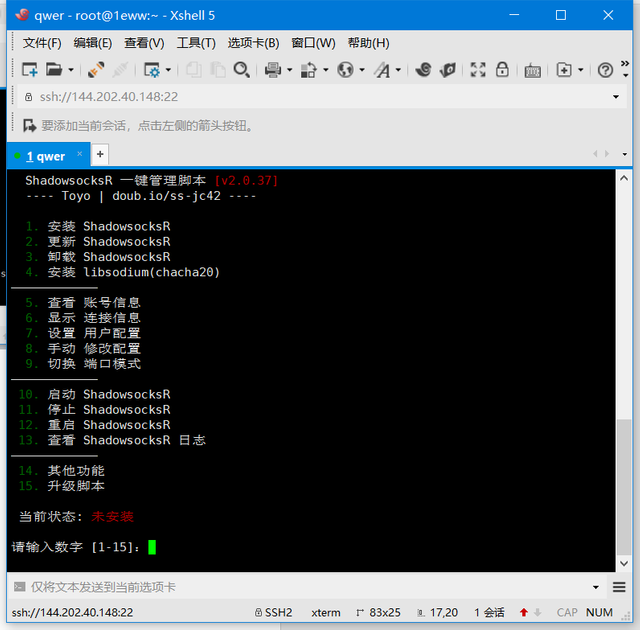Expand the Font dropdown arrow
This screenshot has width=640, height=630.
(398, 70)
